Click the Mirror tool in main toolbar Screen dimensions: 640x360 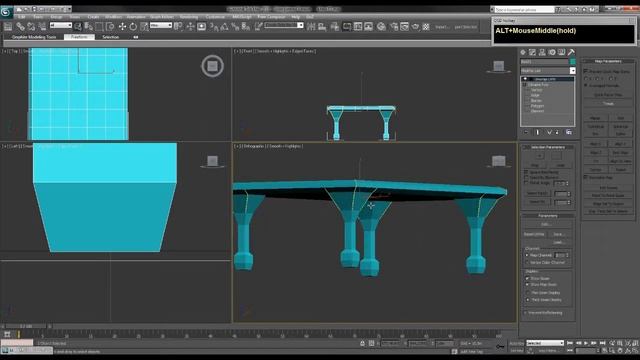(x=311, y=27)
